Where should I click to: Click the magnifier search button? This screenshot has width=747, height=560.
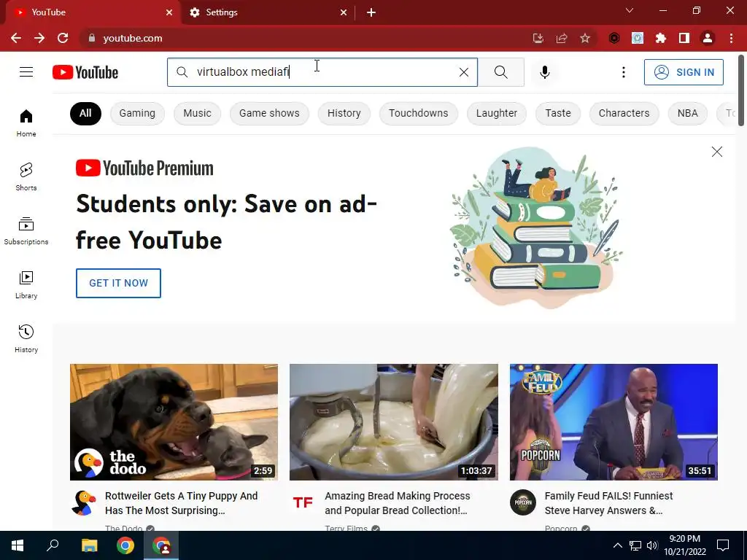(500, 72)
